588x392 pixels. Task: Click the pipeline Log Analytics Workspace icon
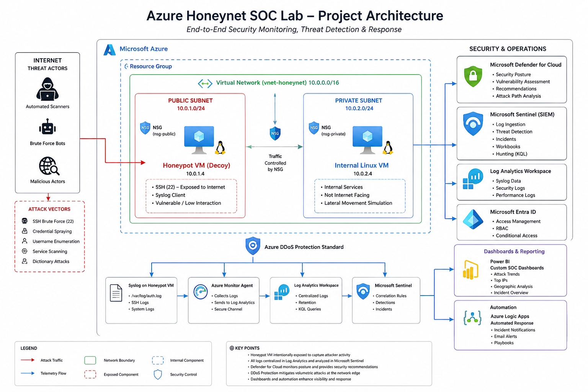(x=282, y=292)
